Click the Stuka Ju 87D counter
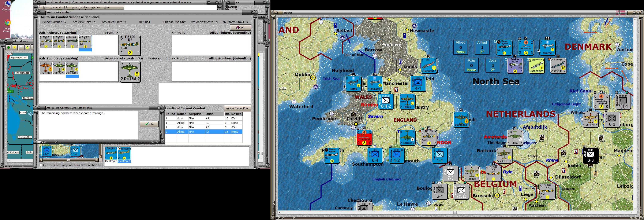 click(x=591, y=119)
